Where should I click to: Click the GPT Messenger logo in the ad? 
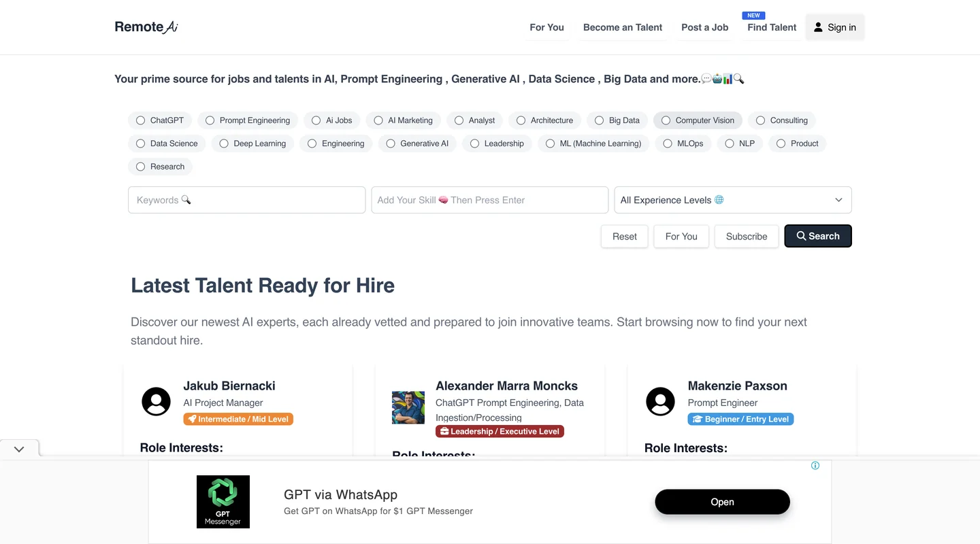[x=223, y=501]
